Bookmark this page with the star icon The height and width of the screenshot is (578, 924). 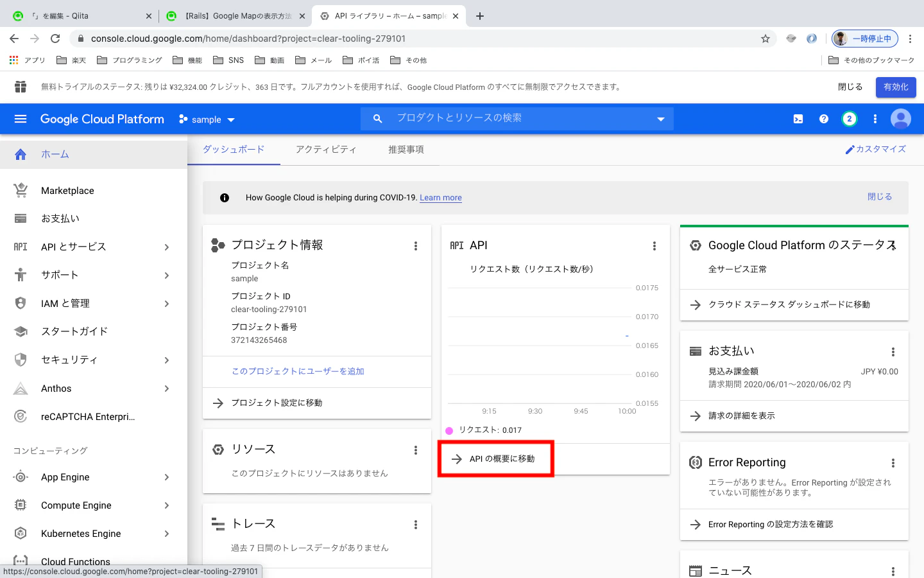coord(766,39)
